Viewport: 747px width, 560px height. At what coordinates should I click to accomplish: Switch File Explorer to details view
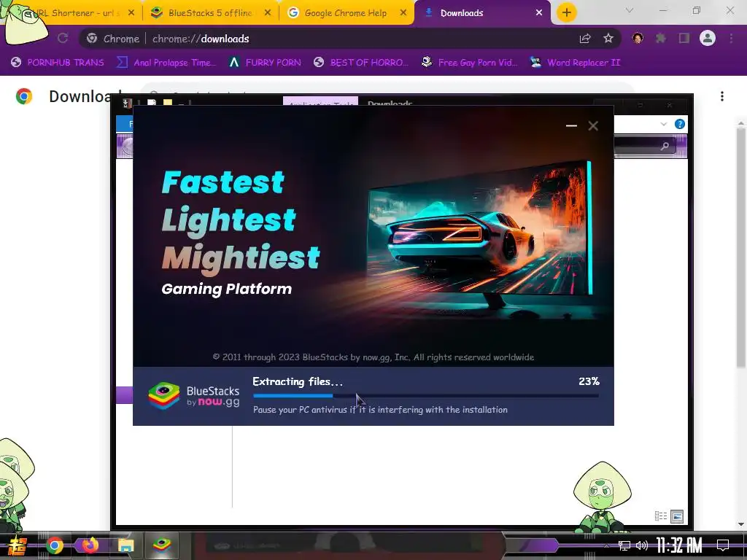pos(661,516)
